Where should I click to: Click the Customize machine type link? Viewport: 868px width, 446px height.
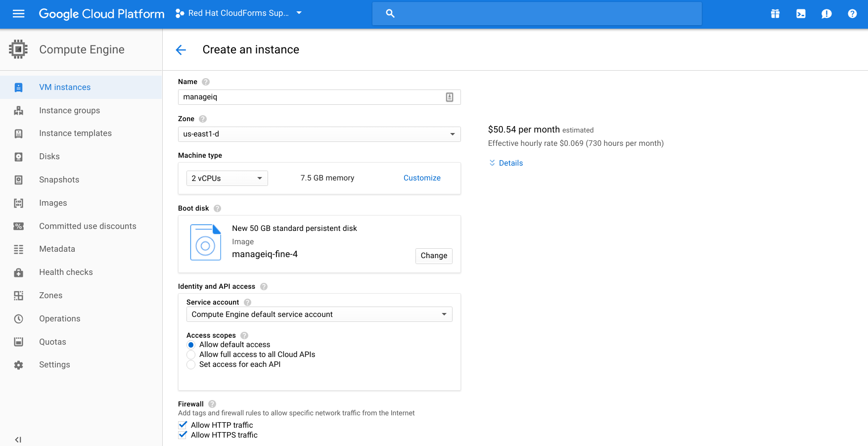coord(422,178)
